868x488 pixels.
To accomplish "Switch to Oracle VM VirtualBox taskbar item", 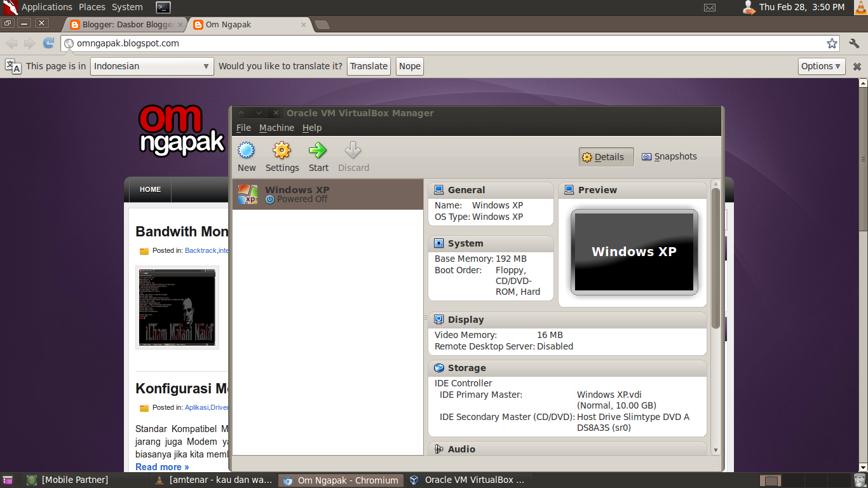I will tap(468, 480).
